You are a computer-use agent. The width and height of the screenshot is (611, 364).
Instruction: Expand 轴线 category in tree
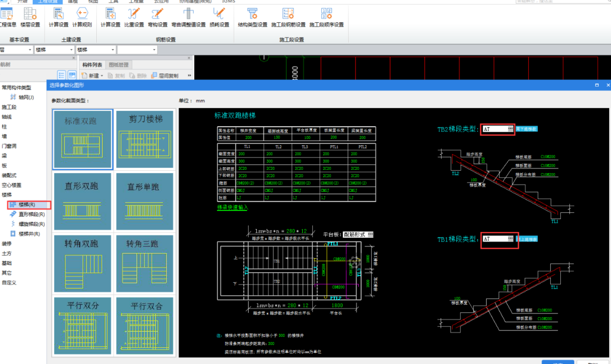tap(7, 117)
